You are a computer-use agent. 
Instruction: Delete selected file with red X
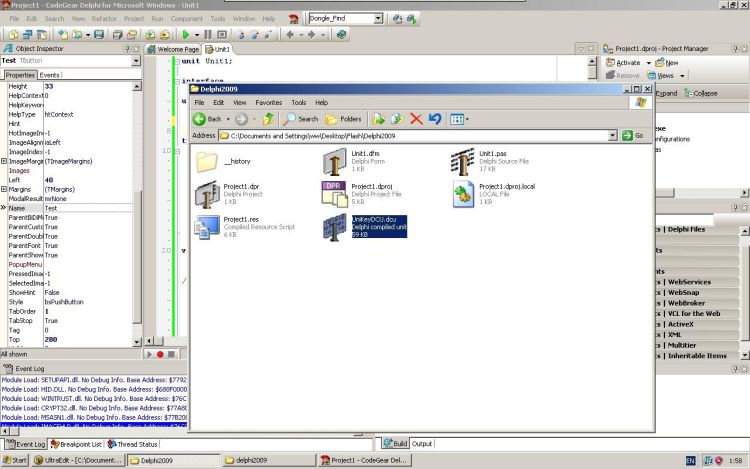tap(416, 119)
